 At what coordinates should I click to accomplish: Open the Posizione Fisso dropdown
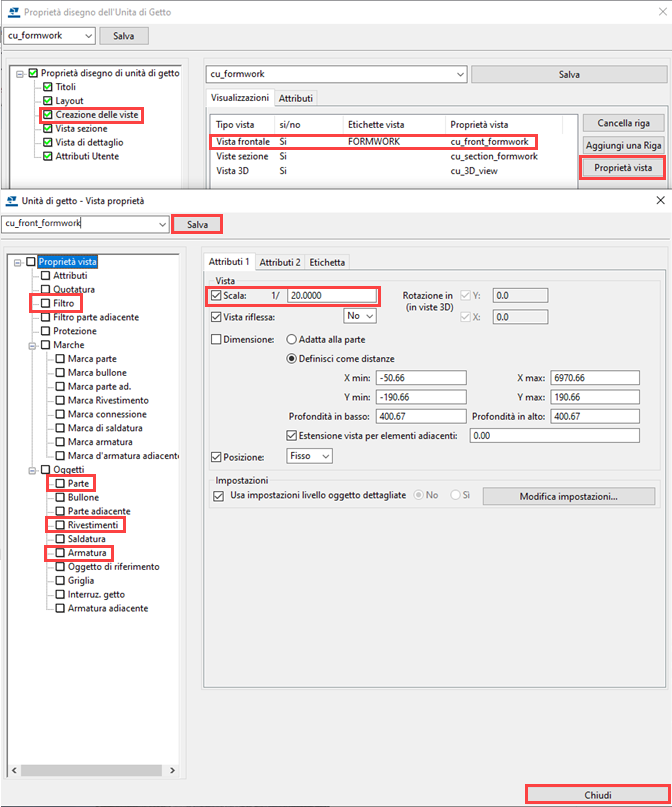[x=309, y=456]
